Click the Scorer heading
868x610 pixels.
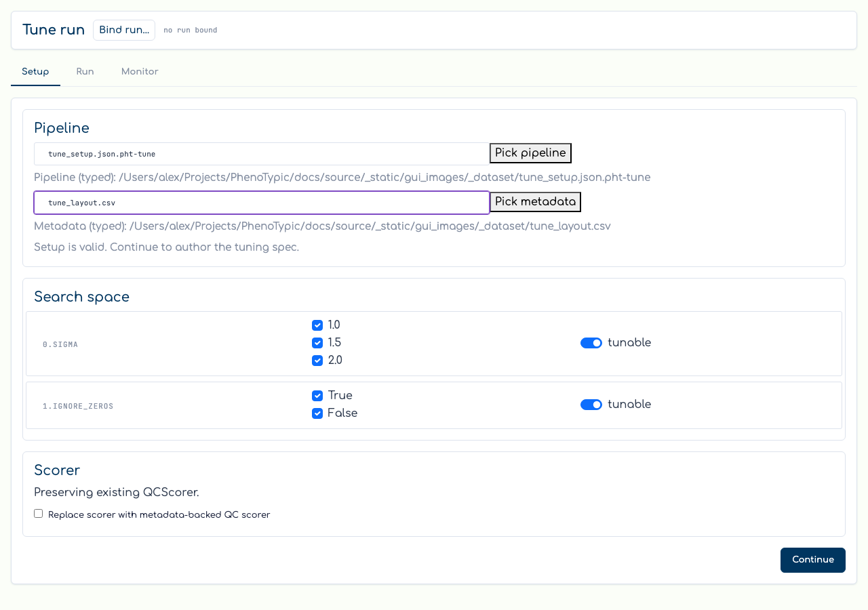(x=57, y=470)
